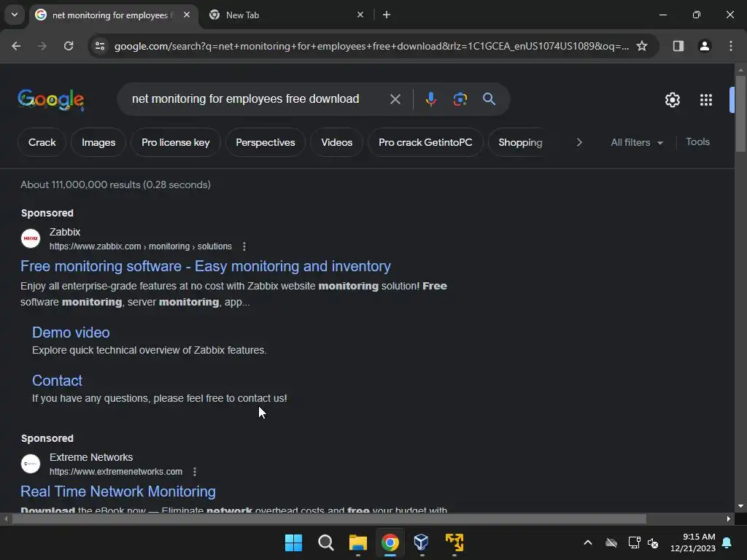Switch to the New Tab tab
The image size is (747, 560).
pyautogui.click(x=281, y=15)
